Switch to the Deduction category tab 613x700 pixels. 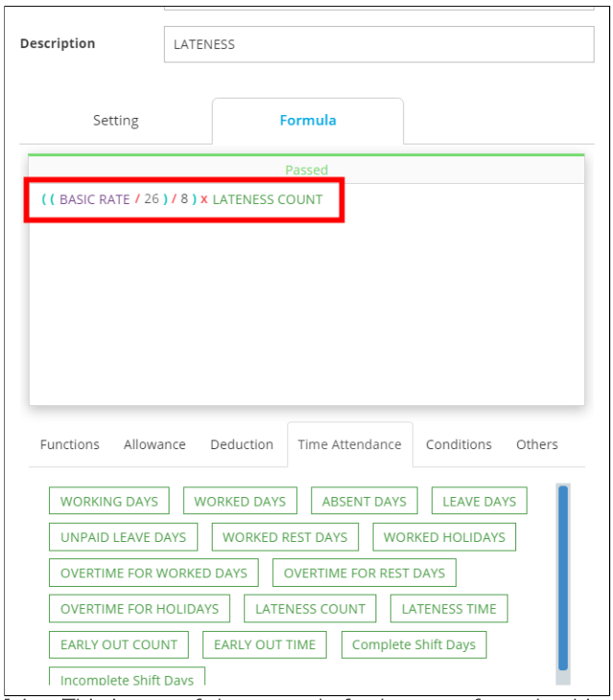(241, 444)
